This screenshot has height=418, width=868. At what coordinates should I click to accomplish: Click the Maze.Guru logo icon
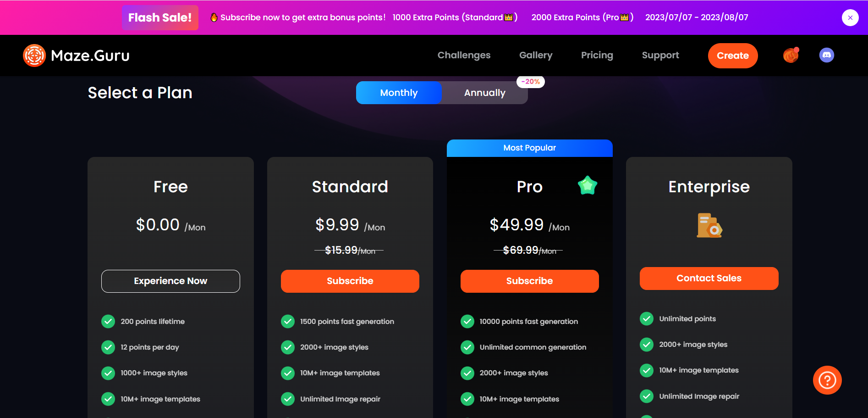pyautogui.click(x=34, y=56)
